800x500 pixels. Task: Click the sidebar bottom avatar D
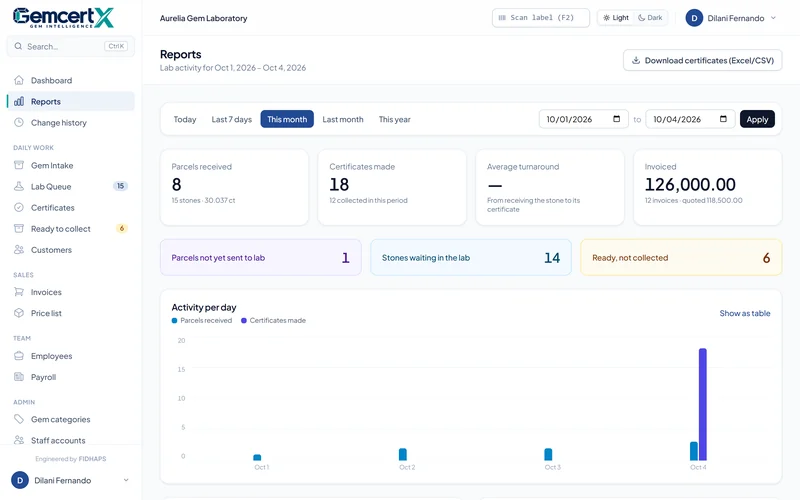pos(20,480)
